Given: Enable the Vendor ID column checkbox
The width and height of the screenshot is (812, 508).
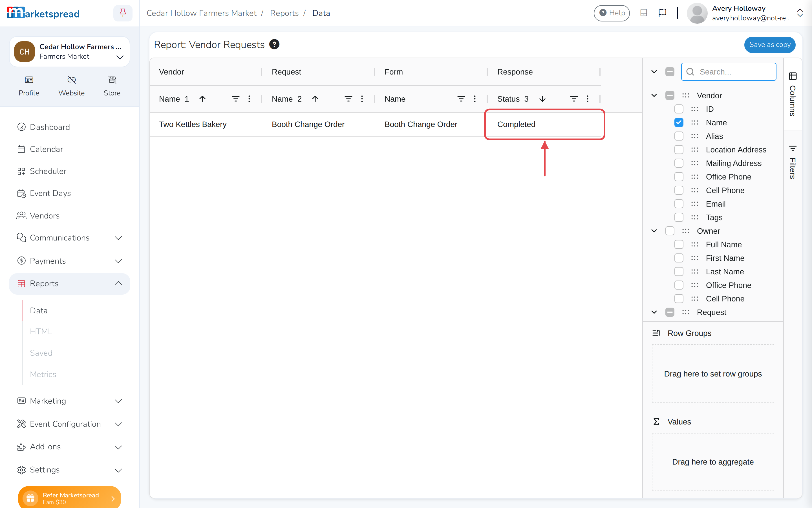Looking at the screenshot, I should (678, 109).
